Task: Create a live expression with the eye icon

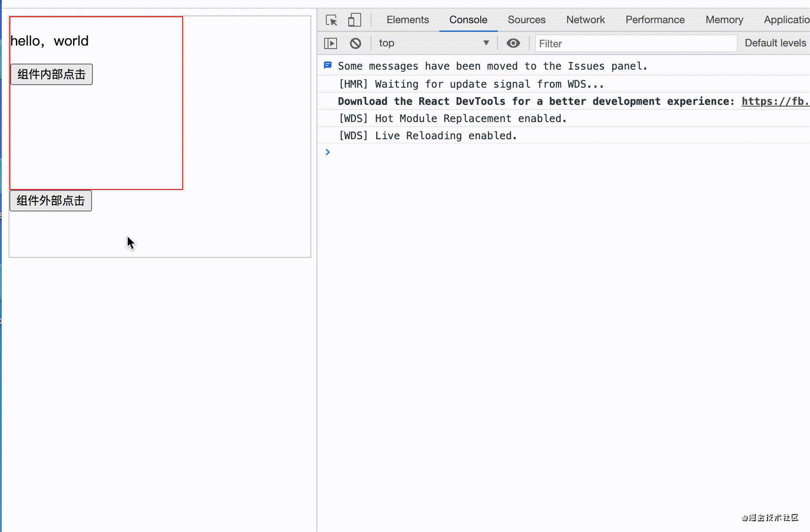Action: [x=513, y=43]
